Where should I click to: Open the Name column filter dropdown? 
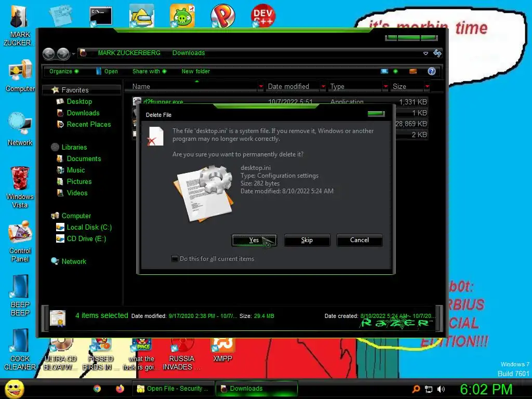tap(261, 87)
